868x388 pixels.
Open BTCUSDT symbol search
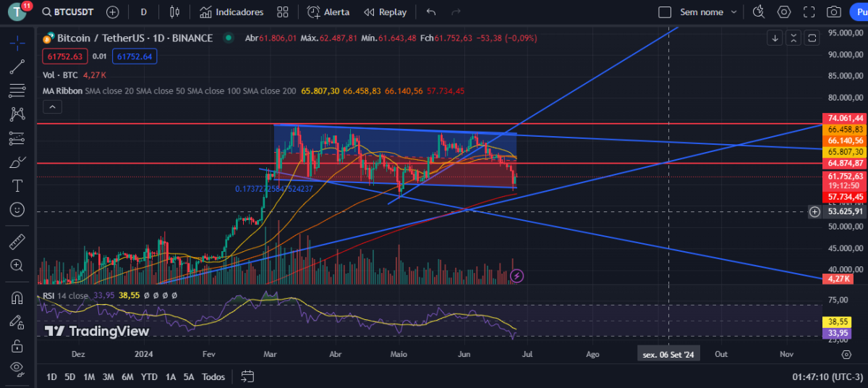tap(67, 12)
